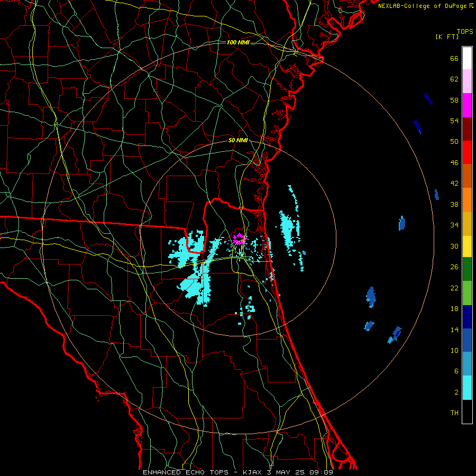Click the legend value 26
The height and width of the screenshot is (476, 476).
pyautogui.click(x=454, y=267)
